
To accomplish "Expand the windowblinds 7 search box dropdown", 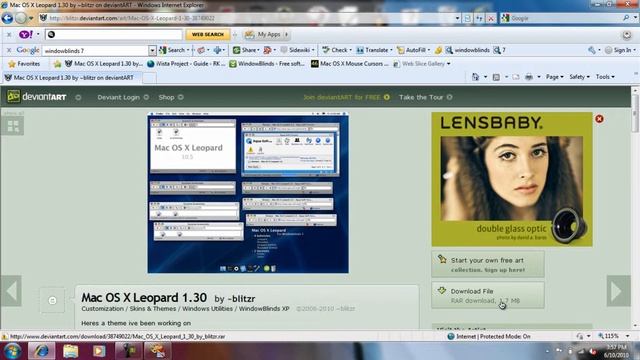I will pos(152,51).
